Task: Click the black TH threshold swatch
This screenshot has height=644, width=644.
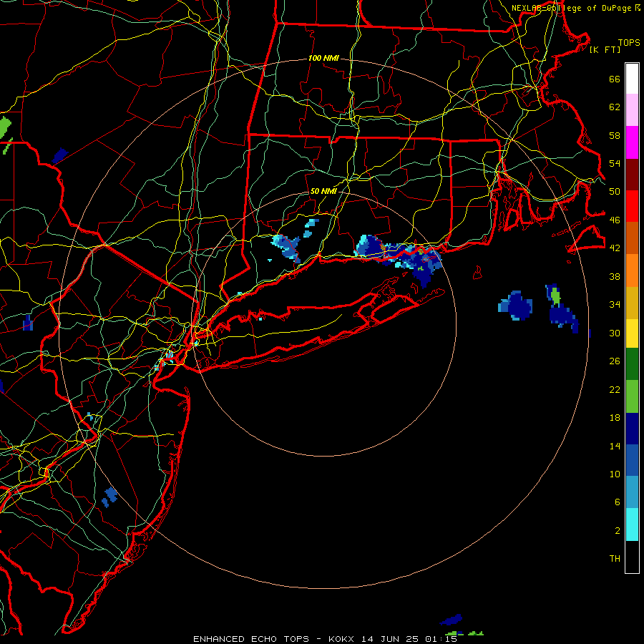Action: point(632,557)
